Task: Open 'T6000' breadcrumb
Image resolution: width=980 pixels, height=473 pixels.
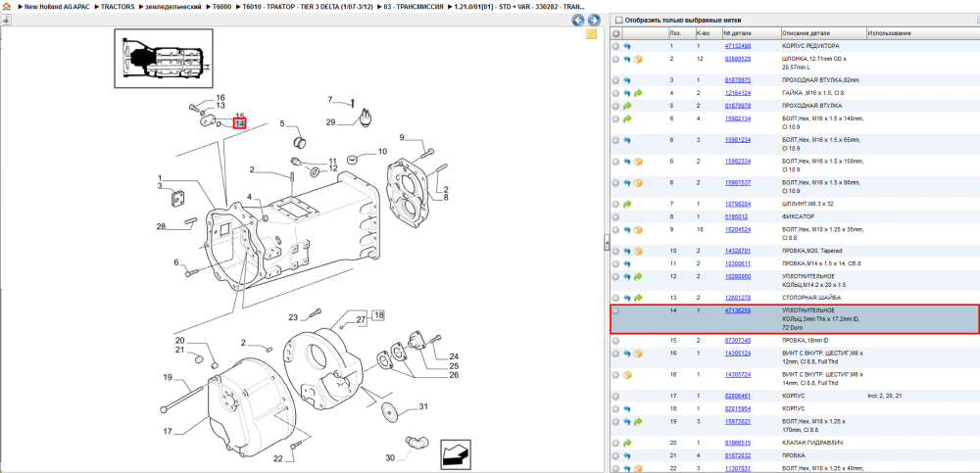Action: click(x=221, y=6)
